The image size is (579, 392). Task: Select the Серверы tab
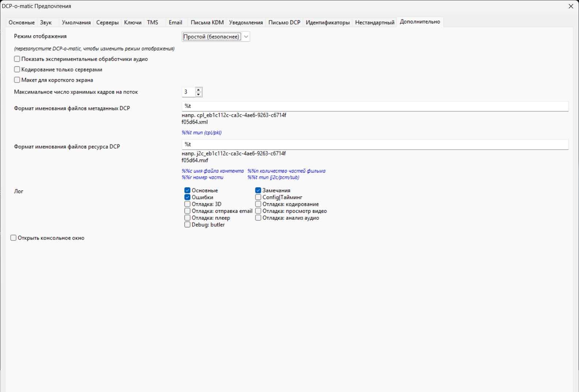(x=107, y=23)
